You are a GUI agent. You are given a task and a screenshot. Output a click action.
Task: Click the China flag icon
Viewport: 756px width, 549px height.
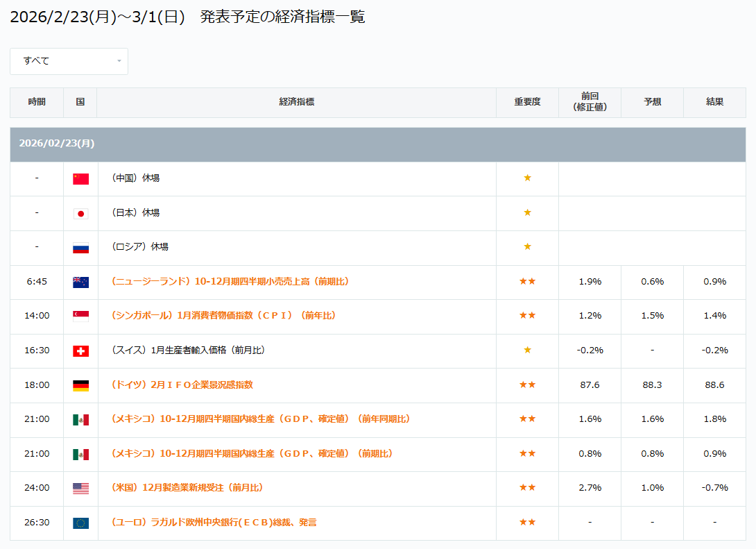(80, 178)
